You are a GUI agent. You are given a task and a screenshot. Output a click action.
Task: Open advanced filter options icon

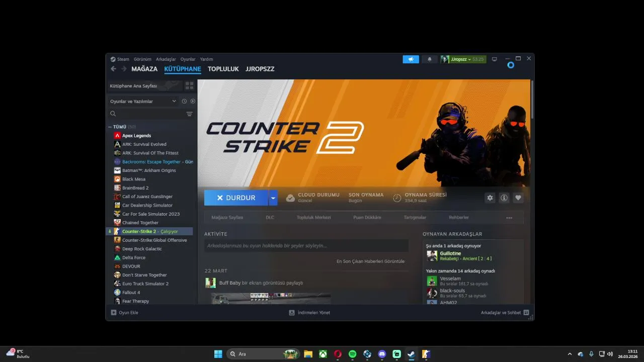click(190, 114)
